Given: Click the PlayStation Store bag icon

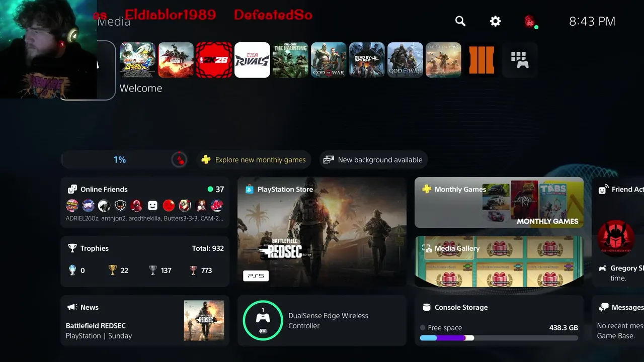Looking at the screenshot, I should click(250, 190).
